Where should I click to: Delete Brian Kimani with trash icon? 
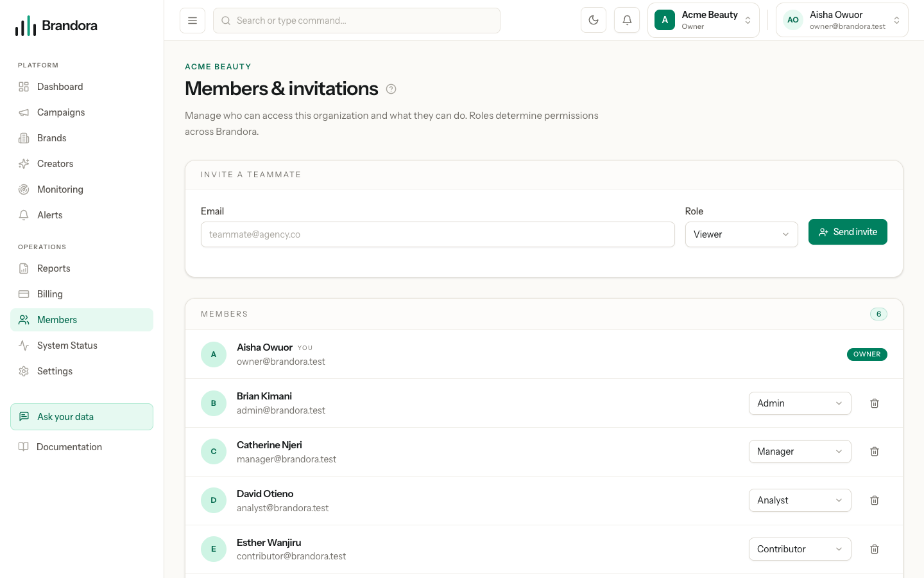875,403
